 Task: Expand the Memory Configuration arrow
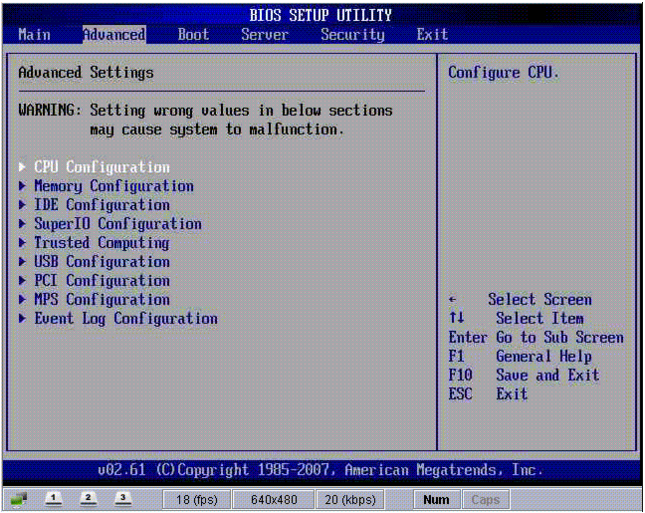(24, 186)
